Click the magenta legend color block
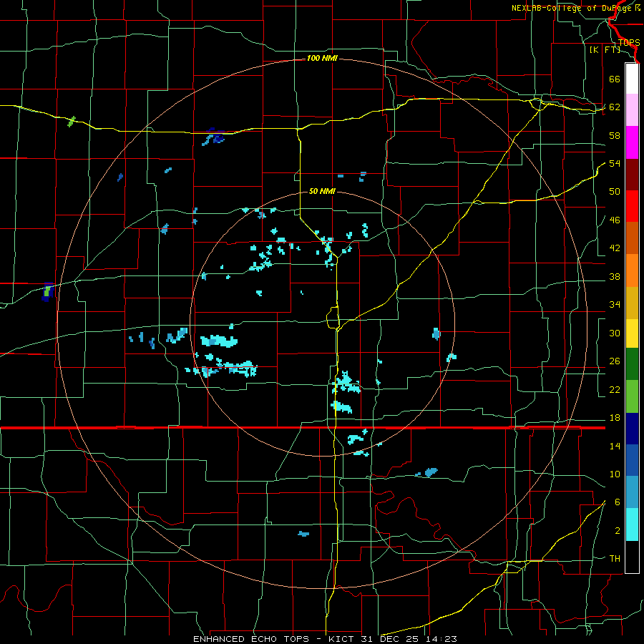The height and width of the screenshot is (644, 644). (632, 142)
